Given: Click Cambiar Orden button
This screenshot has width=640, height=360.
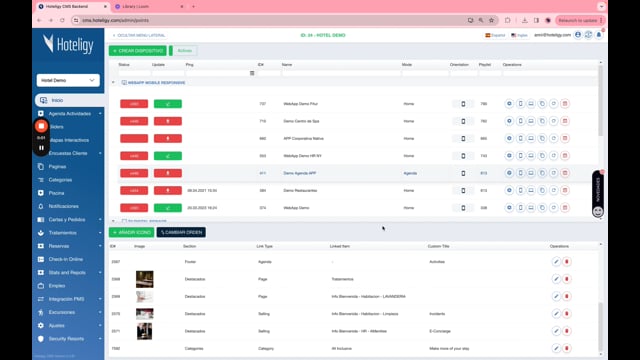Looking at the screenshot, I should (x=181, y=232).
